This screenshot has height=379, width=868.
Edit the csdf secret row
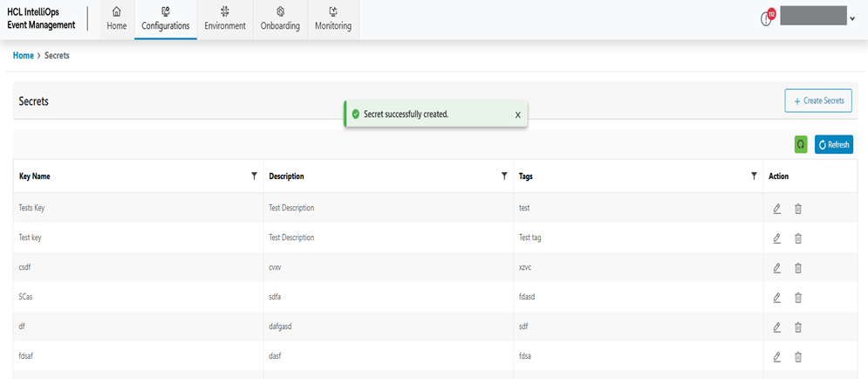click(776, 268)
